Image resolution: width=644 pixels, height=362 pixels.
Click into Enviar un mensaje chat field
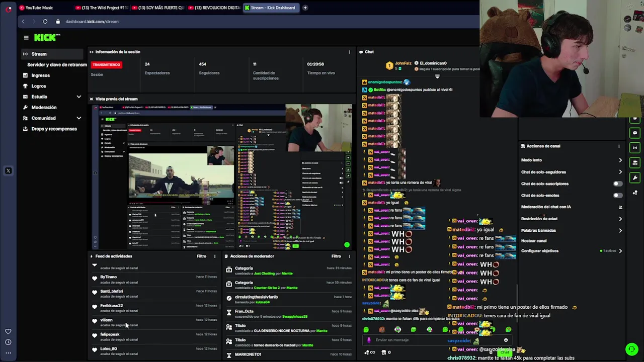[x=438, y=340]
